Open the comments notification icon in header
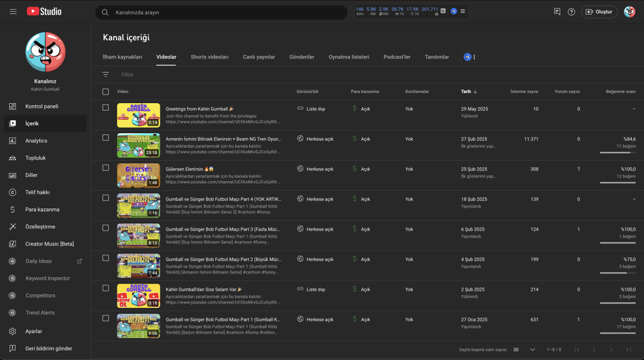 (557, 12)
